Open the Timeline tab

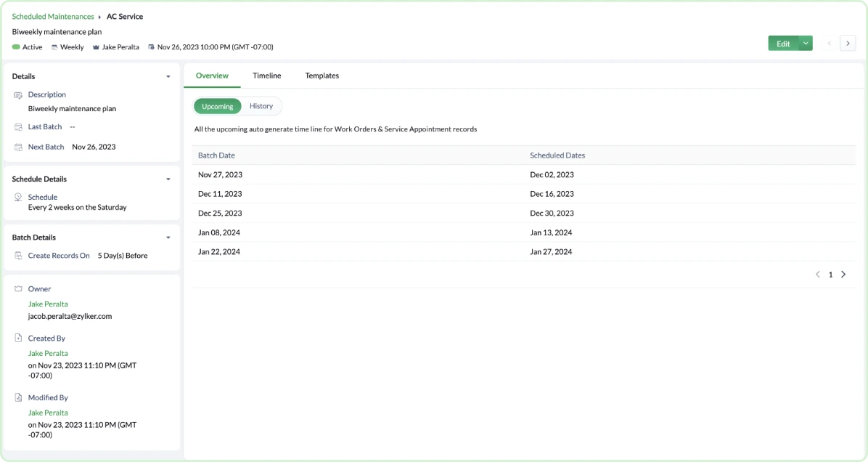pyautogui.click(x=266, y=76)
